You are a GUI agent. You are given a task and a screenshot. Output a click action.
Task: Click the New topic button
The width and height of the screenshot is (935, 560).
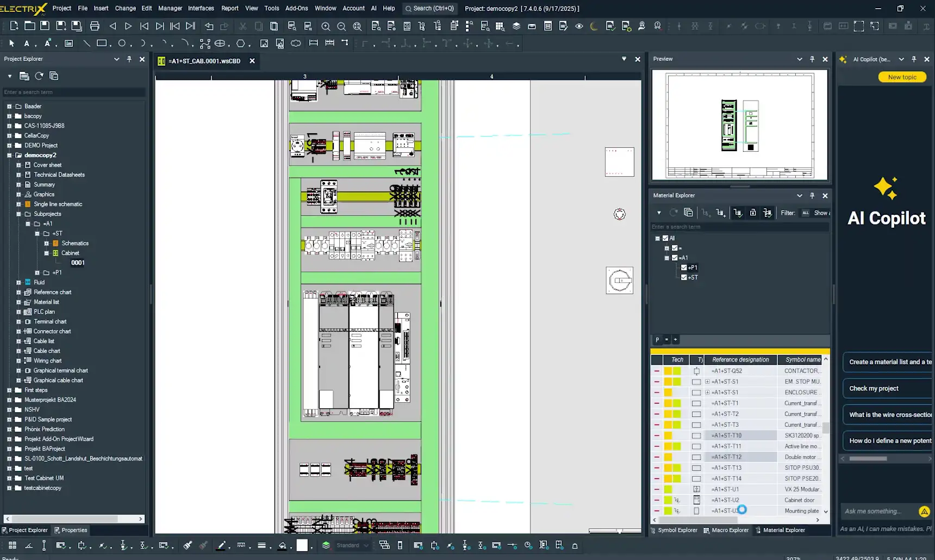(x=902, y=77)
